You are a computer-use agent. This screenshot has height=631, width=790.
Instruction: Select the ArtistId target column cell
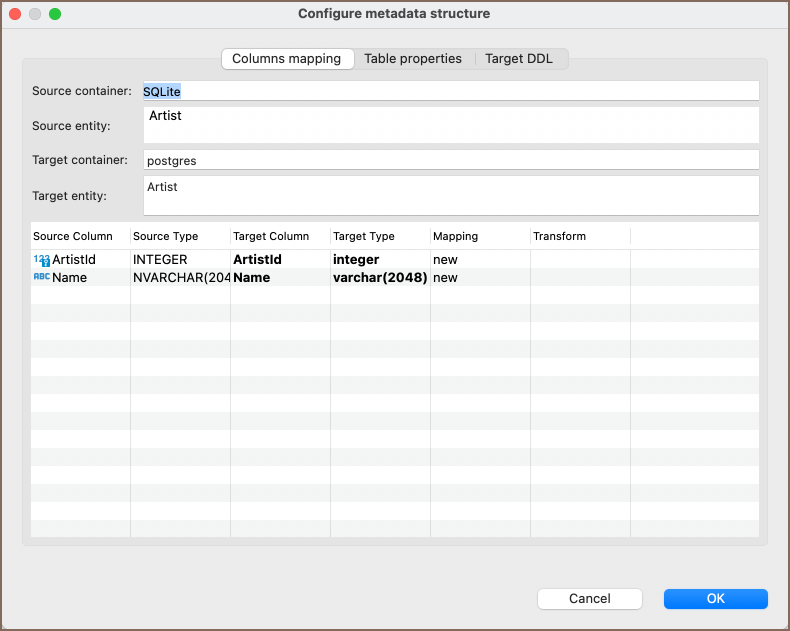tap(279, 260)
